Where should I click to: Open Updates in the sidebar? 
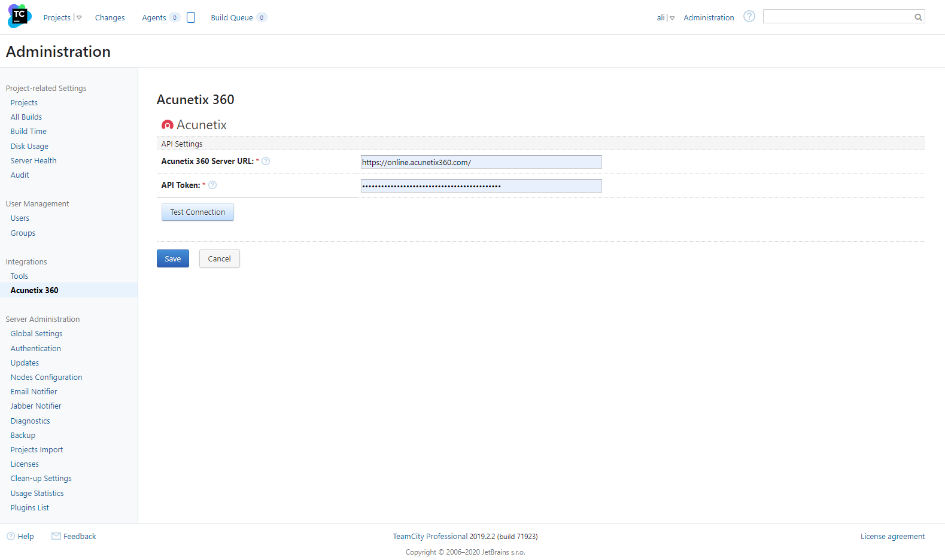[x=25, y=363]
